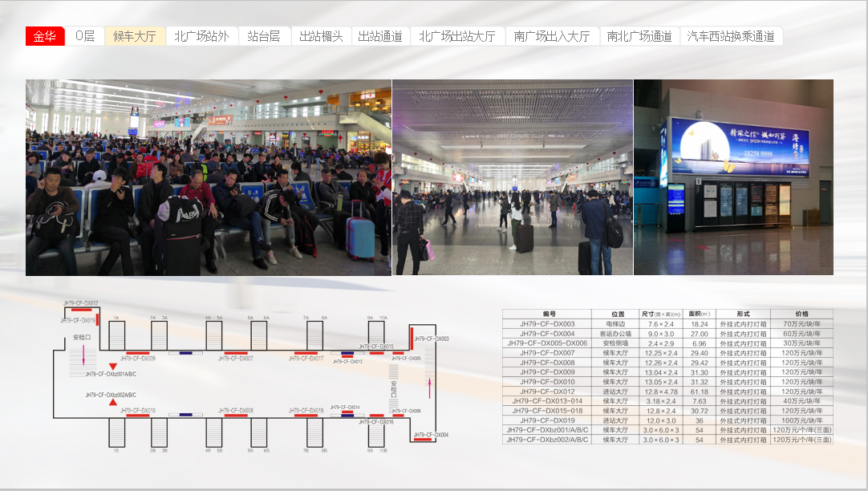Click the JH79-CF-DX010 label on the floor plan
This screenshot has height=491, width=868.
[138, 411]
